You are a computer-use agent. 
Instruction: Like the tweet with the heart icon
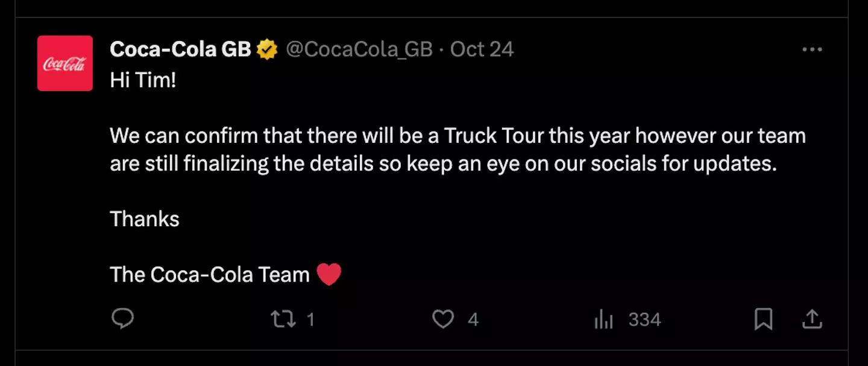pyautogui.click(x=443, y=319)
